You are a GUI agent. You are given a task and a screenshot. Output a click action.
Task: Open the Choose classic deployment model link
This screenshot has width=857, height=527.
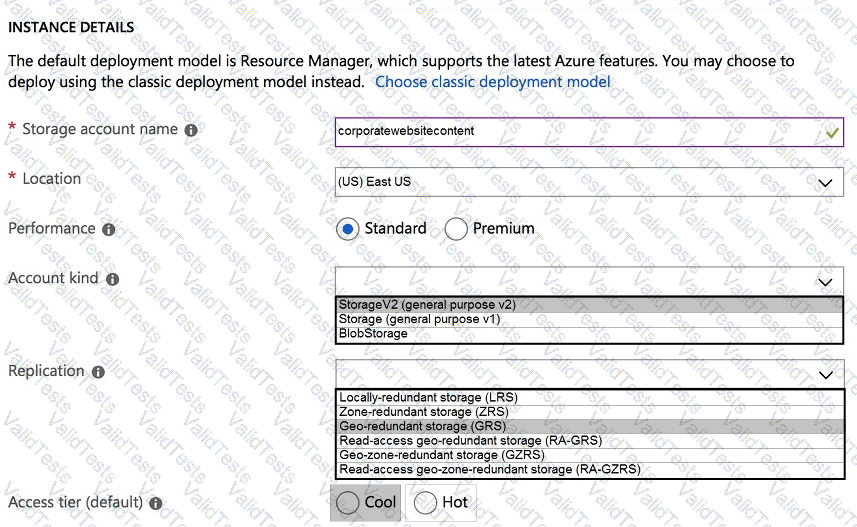(492, 82)
